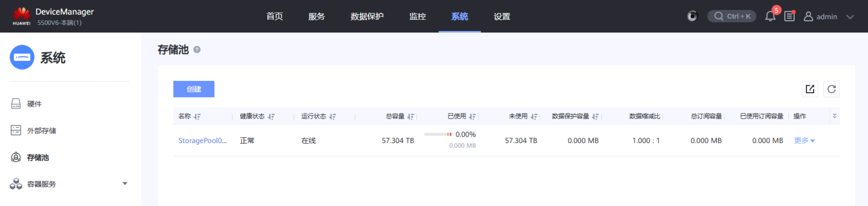Click the export icon above the table

[810, 89]
